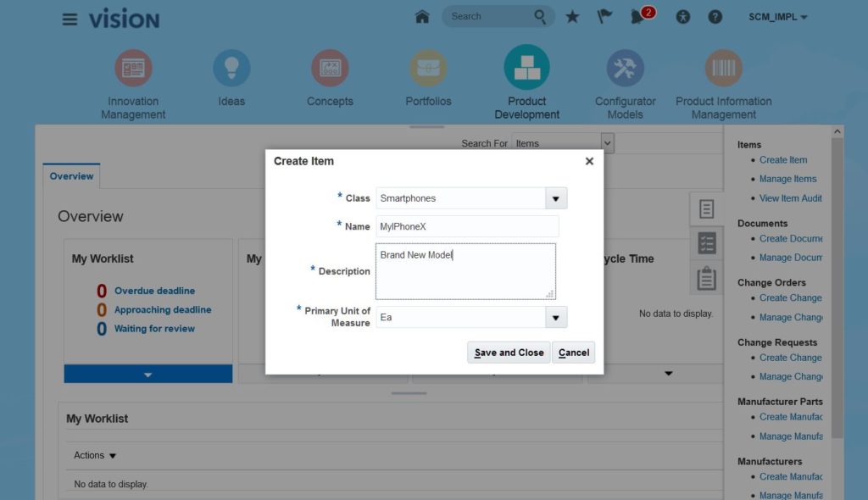Open the Accessibility settings icon

684,17
